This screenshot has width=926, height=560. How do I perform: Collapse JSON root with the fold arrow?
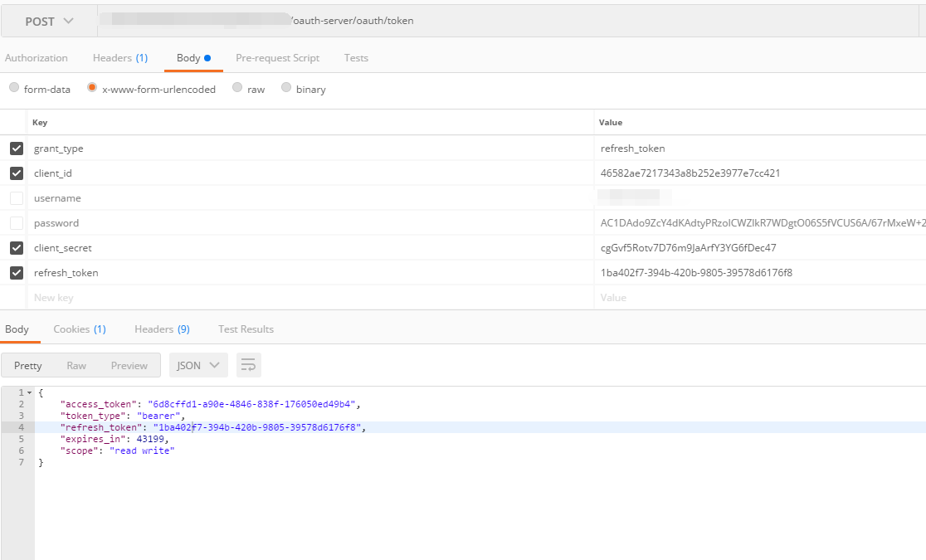click(x=30, y=392)
